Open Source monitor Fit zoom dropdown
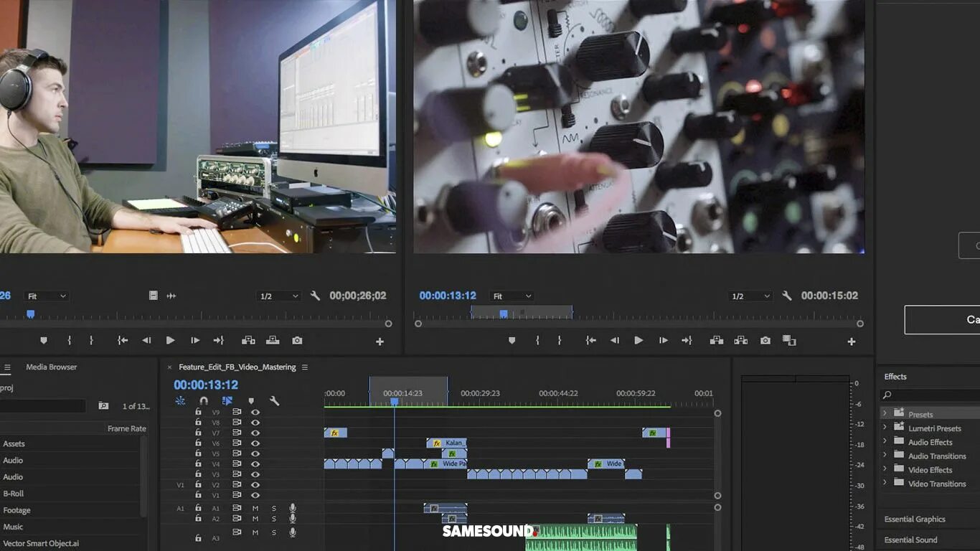 point(47,296)
